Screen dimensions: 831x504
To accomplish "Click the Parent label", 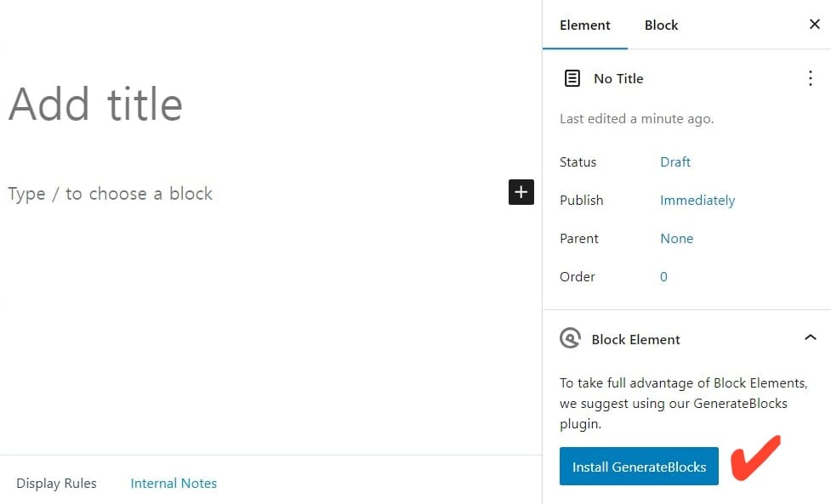I will point(578,239).
